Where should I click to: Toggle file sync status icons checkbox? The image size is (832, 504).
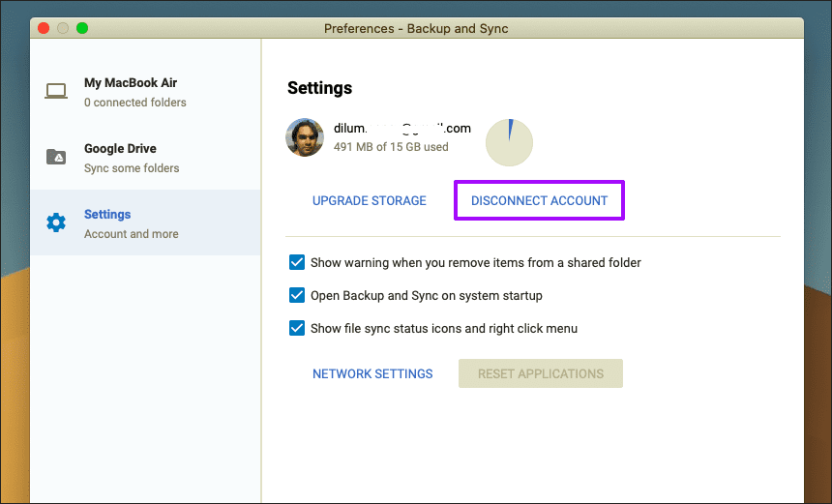[x=297, y=328]
